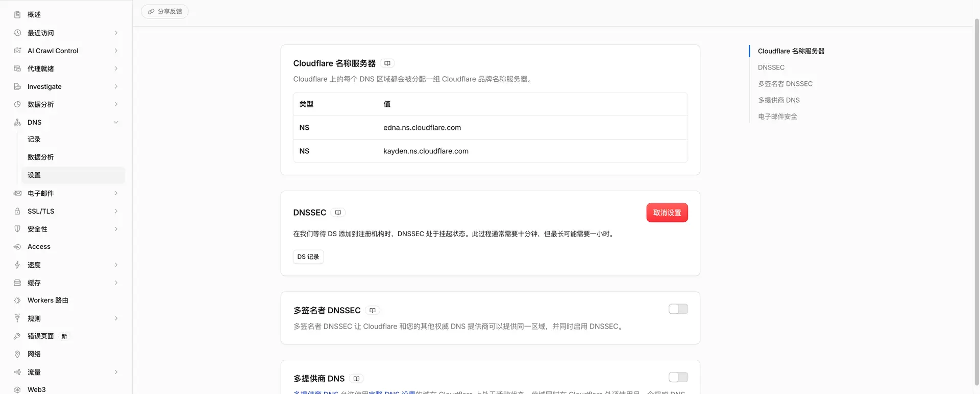Image resolution: width=980 pixels, height=394 pixels.
Task: Open docs icon beside 多提供商 DNS heading
Action: [356, 379]
